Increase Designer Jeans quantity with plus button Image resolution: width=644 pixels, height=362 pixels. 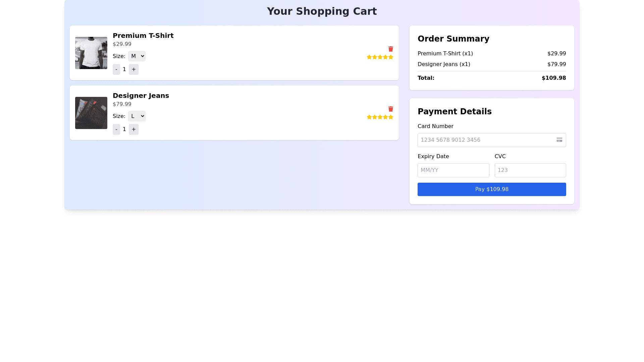click(x=133, y=129)
